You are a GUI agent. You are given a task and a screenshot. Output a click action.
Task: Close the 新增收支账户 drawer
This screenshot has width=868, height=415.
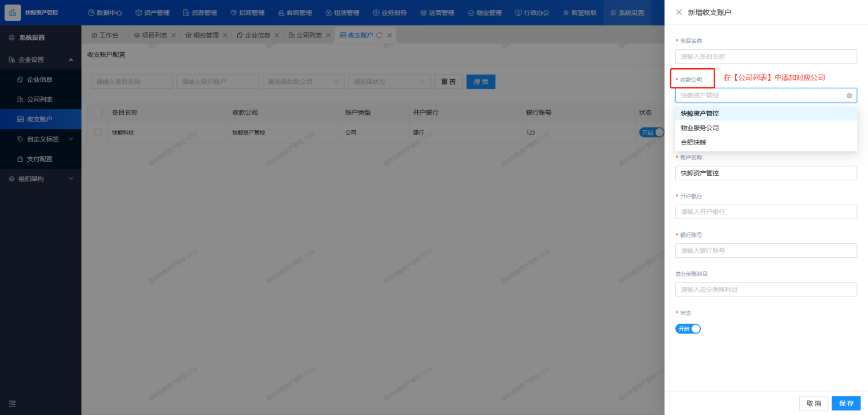point(679,12)
